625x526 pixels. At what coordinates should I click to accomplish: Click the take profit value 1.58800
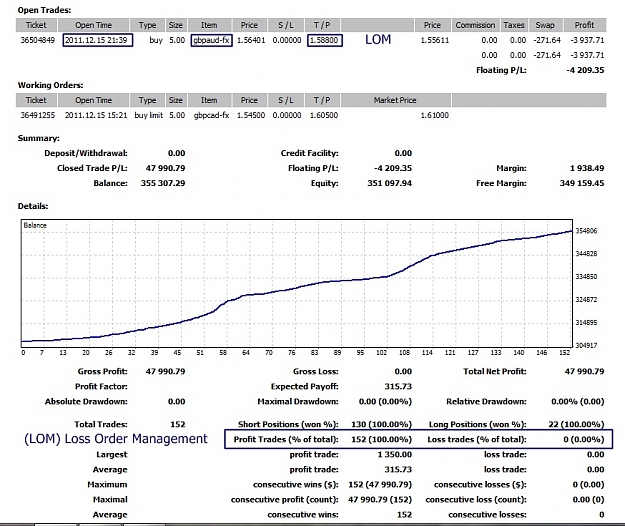point(324,40)
